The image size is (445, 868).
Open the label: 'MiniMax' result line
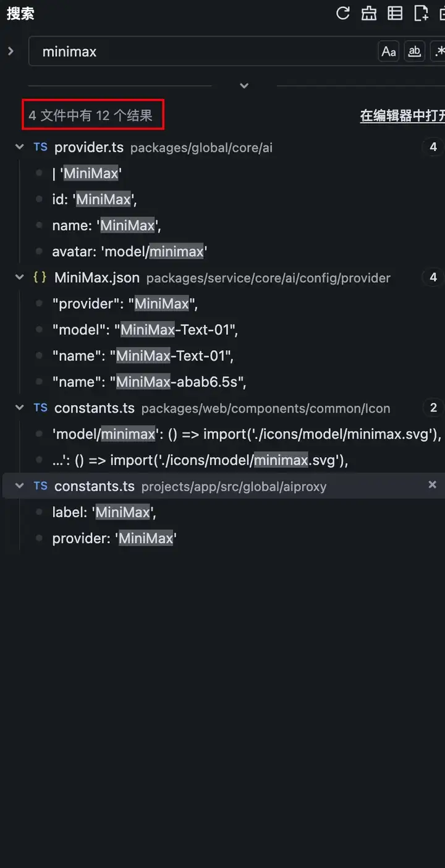tap(104, 512)
